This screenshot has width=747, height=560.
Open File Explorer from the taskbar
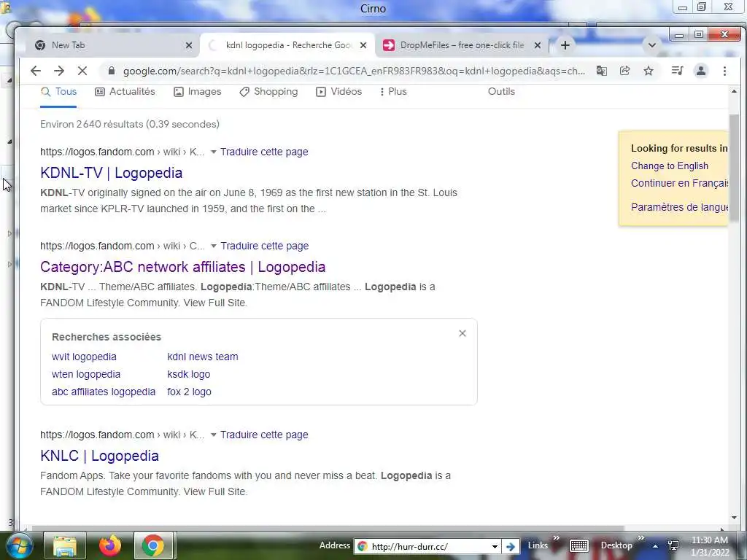coord(65,545)
